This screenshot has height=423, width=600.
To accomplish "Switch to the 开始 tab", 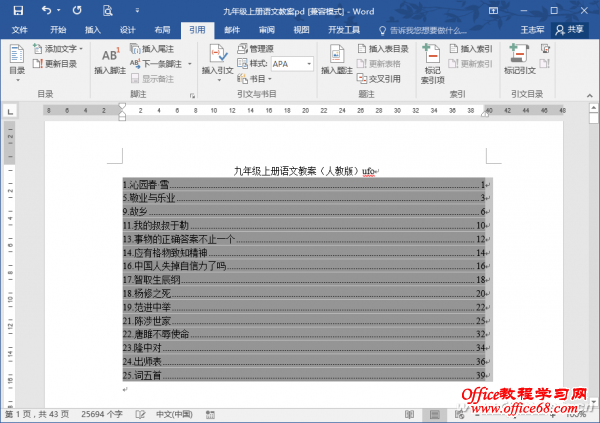I will point(58,30).
